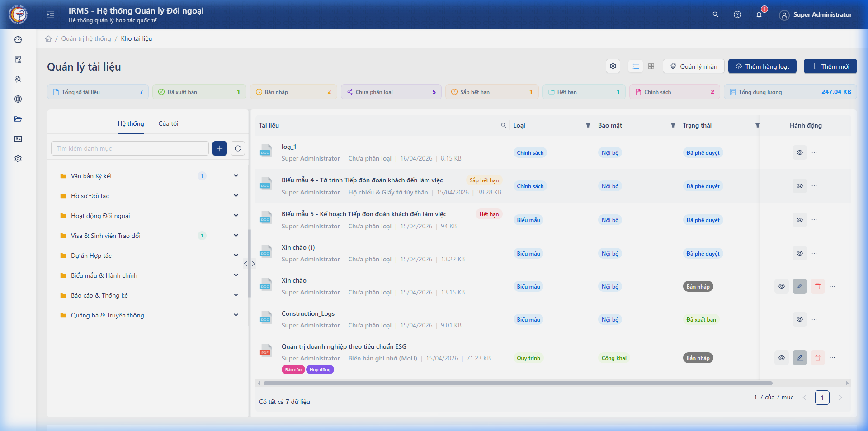Switch to the Của tôi tab
Screen dimensions: 868x431
(x=168, y=123)
